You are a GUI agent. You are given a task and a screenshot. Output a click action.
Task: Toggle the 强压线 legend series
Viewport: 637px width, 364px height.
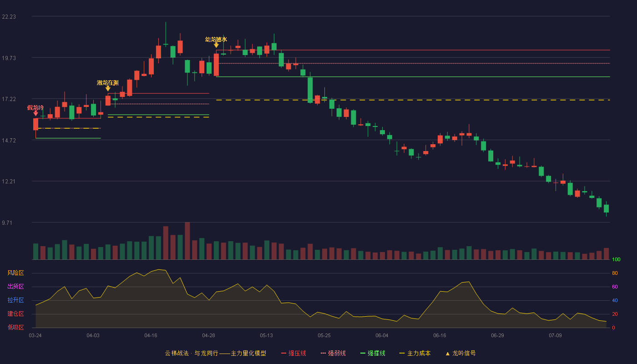(x=293, y=353)
